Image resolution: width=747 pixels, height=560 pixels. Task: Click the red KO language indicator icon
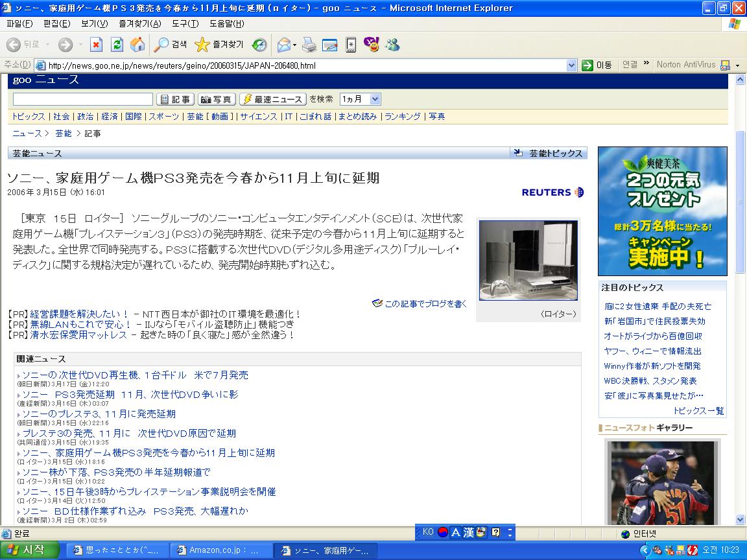443,532
